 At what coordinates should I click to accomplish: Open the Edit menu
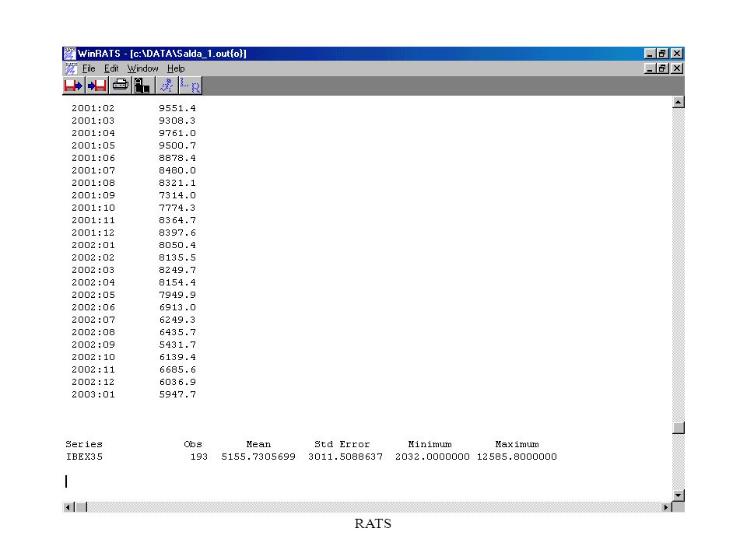[111, 68]
